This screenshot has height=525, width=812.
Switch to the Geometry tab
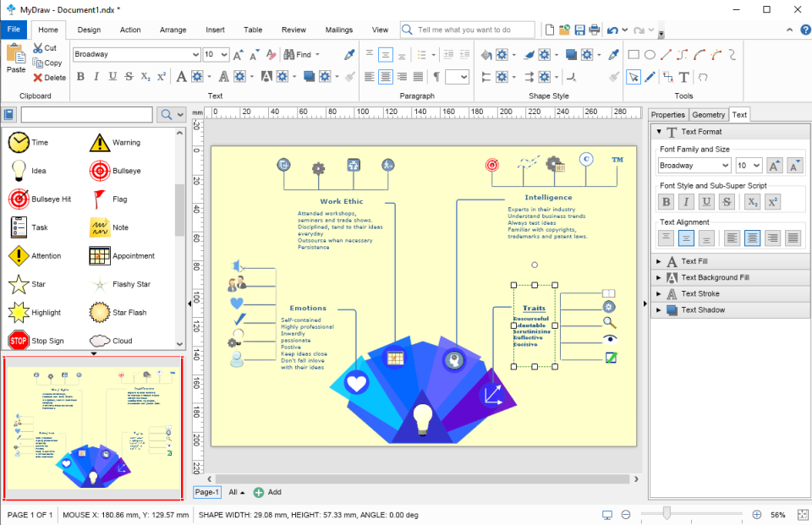[709, 114]
